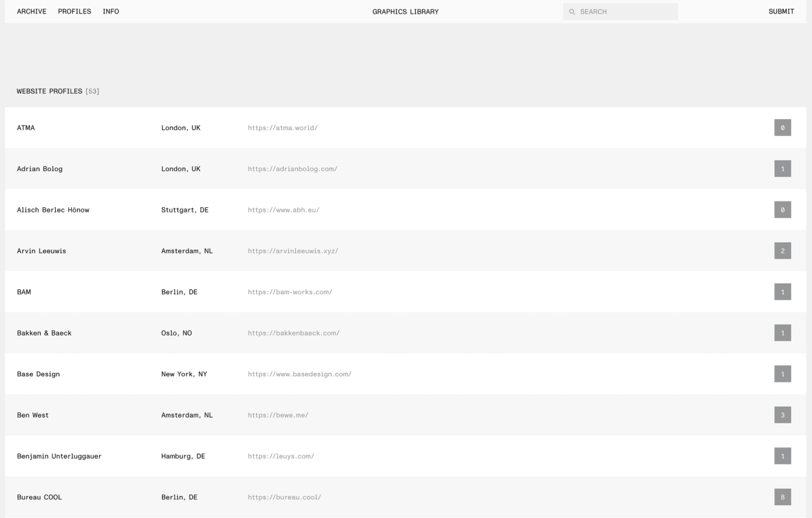Open Alisch Berlec Hönow profile
Image resolution: width=812 pixels, height=518 pixels.
tap(53, 210)
